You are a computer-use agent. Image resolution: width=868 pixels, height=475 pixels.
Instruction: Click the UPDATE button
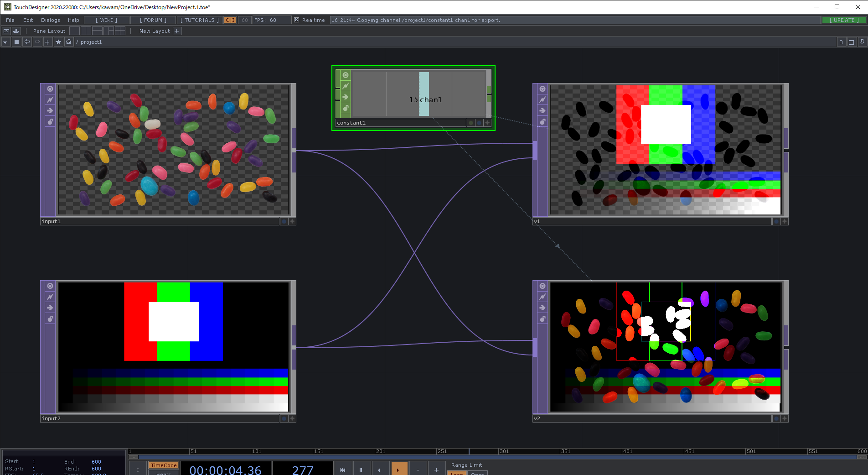pyautogui.click(x=844, y=20)
